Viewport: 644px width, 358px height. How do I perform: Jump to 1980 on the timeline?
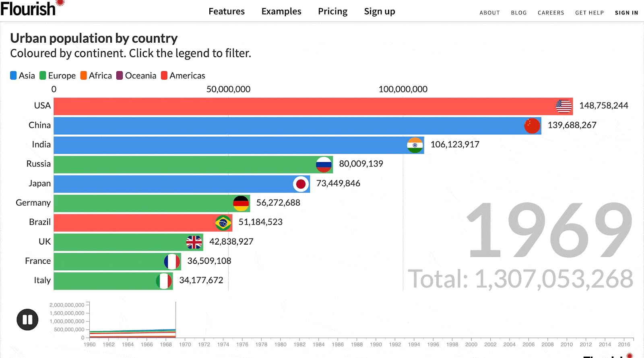point(281,344)
